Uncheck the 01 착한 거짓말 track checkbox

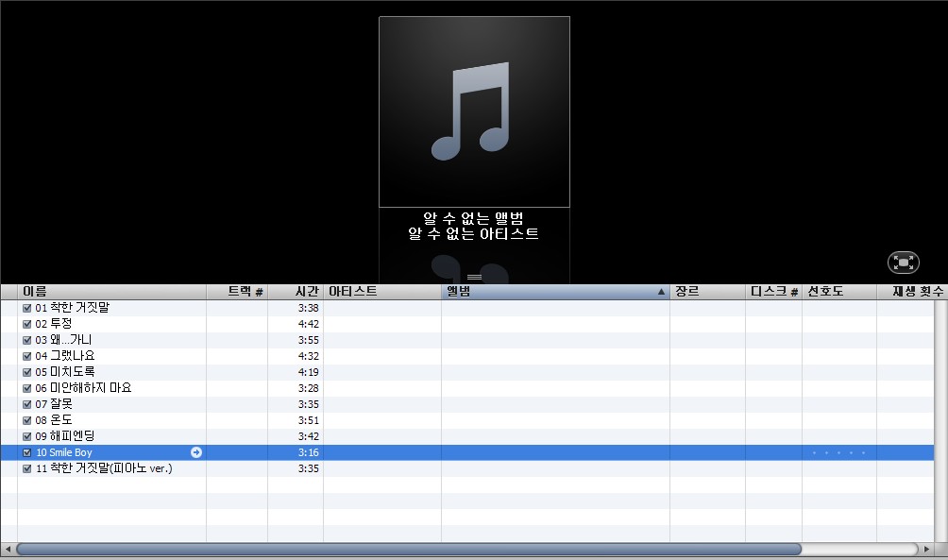point(26,308)
